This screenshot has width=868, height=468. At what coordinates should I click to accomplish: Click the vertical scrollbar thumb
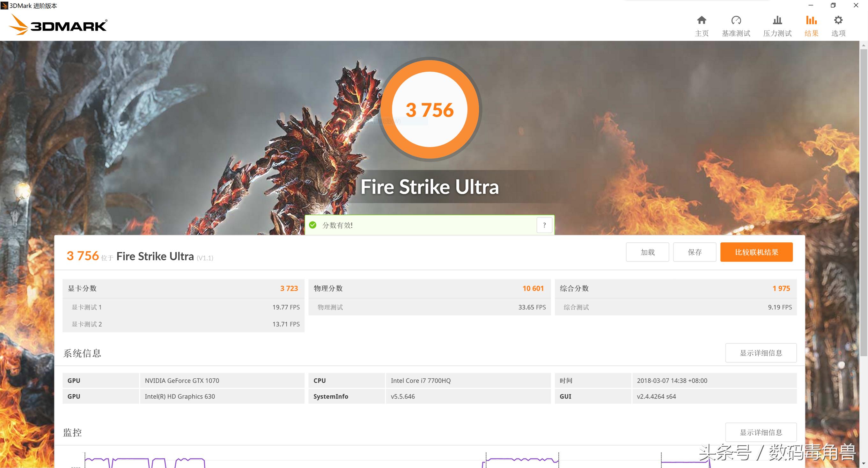point(864,202)
